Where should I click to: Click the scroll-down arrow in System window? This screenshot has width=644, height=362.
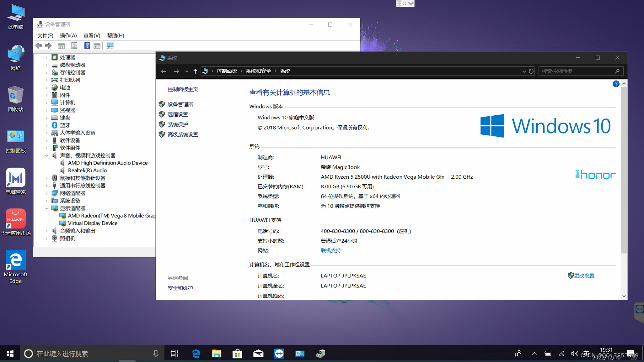click(624, 296)
